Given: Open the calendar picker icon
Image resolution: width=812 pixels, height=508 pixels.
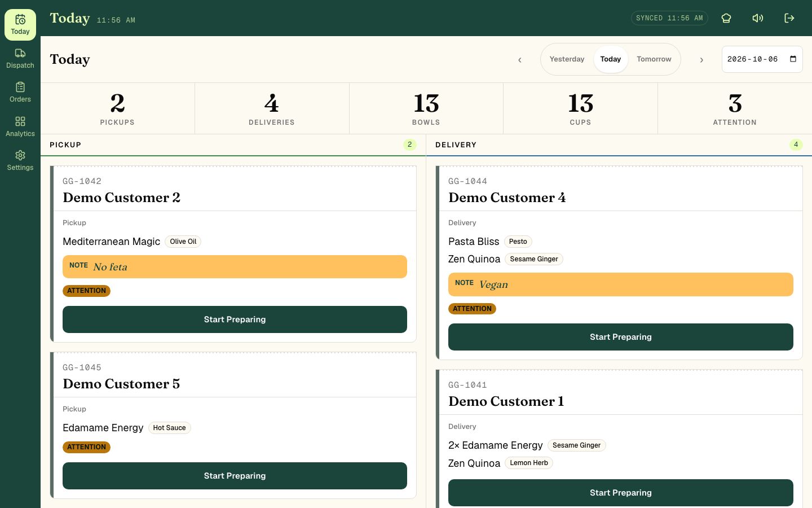Looking at the screenshot, I should (793, 59).
